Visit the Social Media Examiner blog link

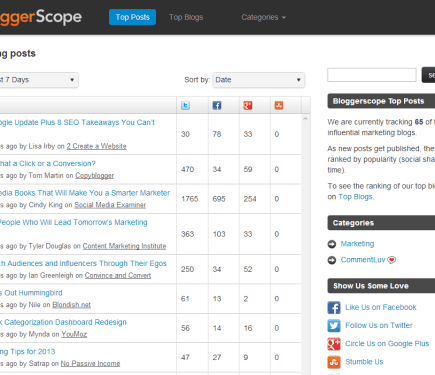point(110,205)
